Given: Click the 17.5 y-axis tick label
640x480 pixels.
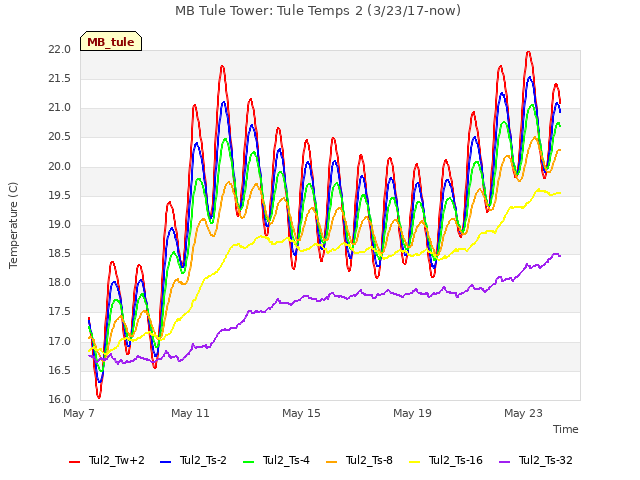Looking at the screenshot, I should pyautogui.click(x=60, y=312).
